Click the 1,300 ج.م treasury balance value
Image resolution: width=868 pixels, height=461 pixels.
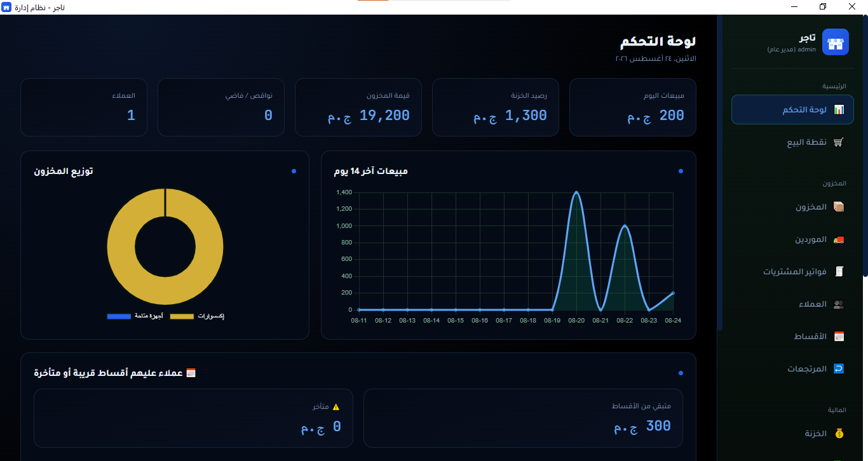pos(510,116)
